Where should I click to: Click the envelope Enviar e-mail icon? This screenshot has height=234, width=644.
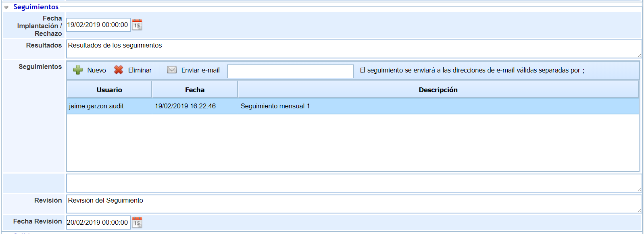[x=172, y=70]
